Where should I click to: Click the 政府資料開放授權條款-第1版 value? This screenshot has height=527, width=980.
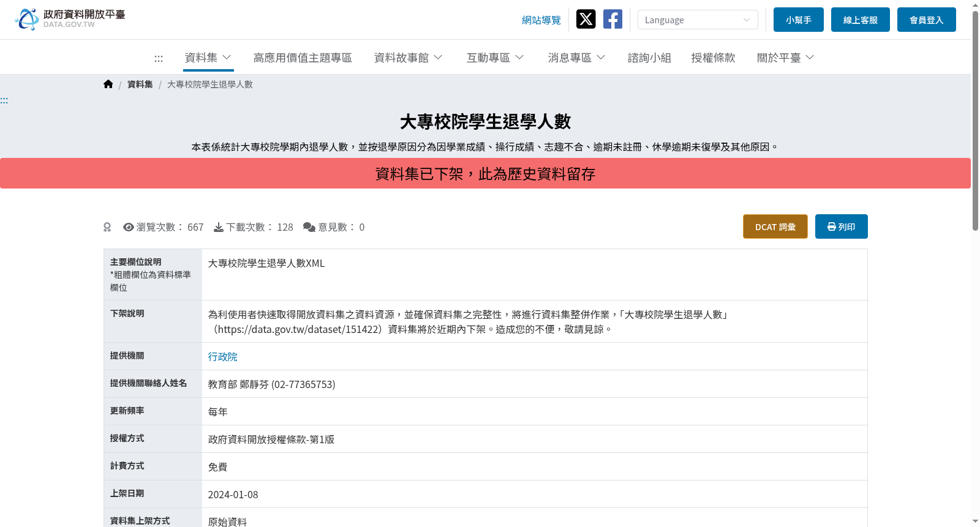pyautogui.click(x=271, y=439)
